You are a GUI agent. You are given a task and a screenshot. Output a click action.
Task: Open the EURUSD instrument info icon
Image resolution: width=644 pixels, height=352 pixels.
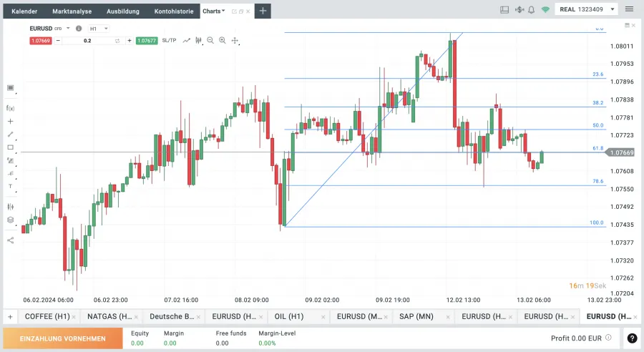(79, 29)
